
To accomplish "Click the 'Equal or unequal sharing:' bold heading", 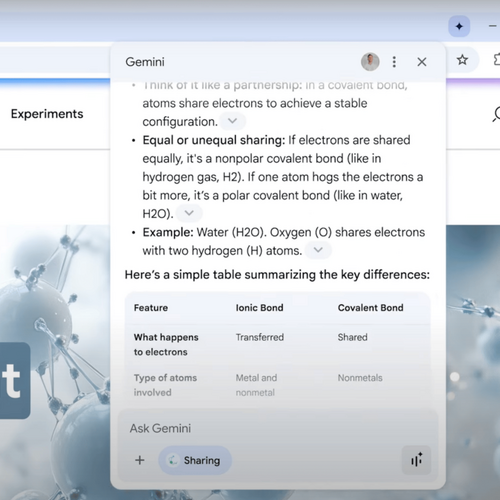I will coord(214,140).
